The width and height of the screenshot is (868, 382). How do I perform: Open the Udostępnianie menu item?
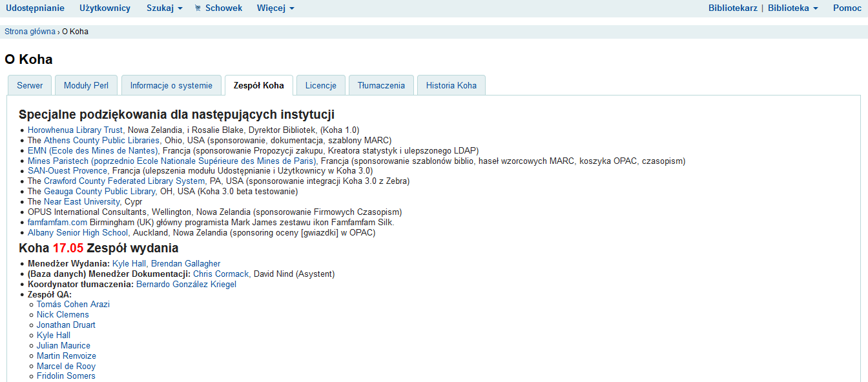point(35,8)
